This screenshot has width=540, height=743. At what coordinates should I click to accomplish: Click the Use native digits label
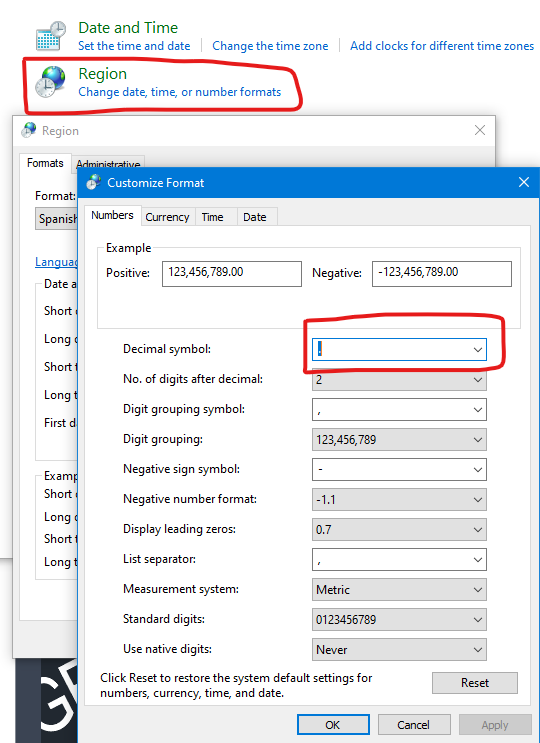[x=167, y=649]
